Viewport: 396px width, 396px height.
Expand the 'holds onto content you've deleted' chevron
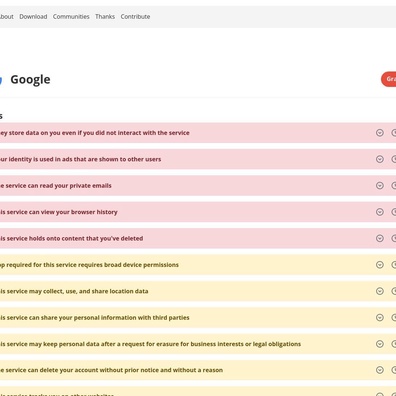coord(380,238)
